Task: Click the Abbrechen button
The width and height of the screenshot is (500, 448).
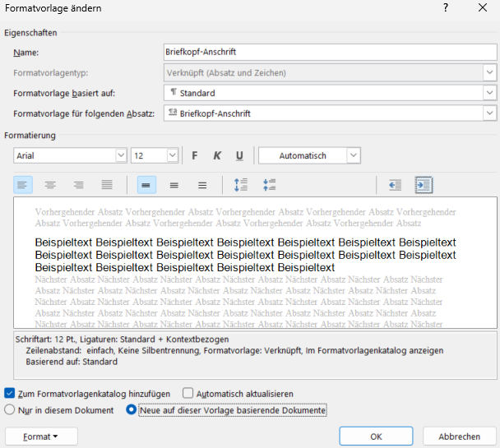Action: coord(459,436)
